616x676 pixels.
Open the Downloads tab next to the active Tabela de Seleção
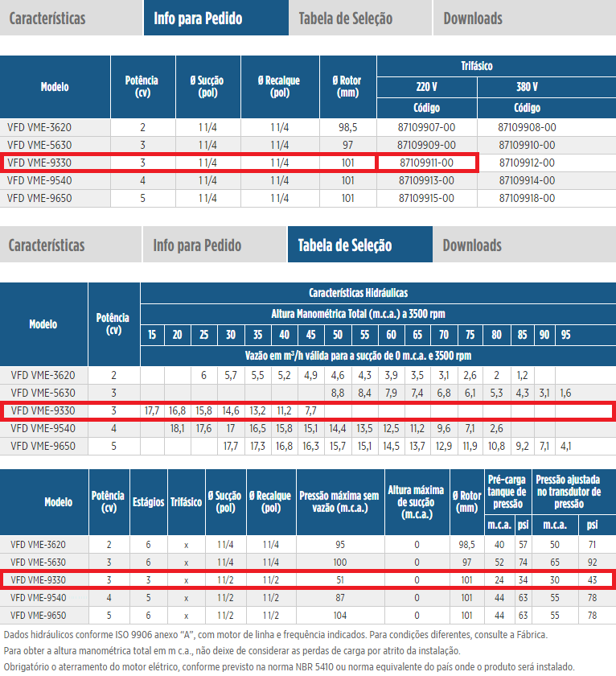pyautogui.click(x=472, y=245)
